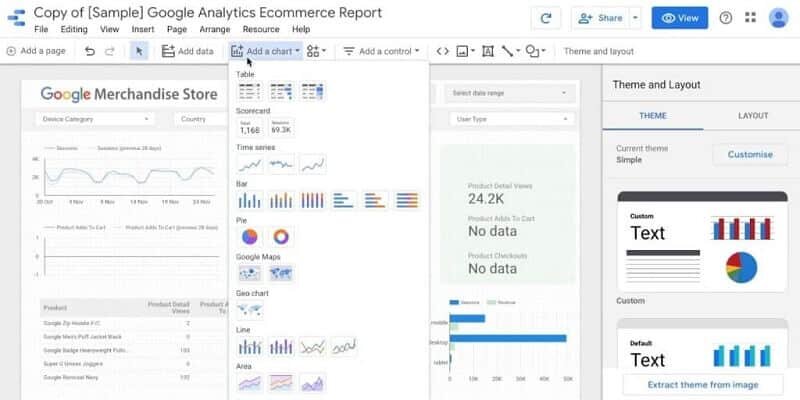Expand the Share button dropdown arrow
This screenshot has height=400, width=800.
635,18
